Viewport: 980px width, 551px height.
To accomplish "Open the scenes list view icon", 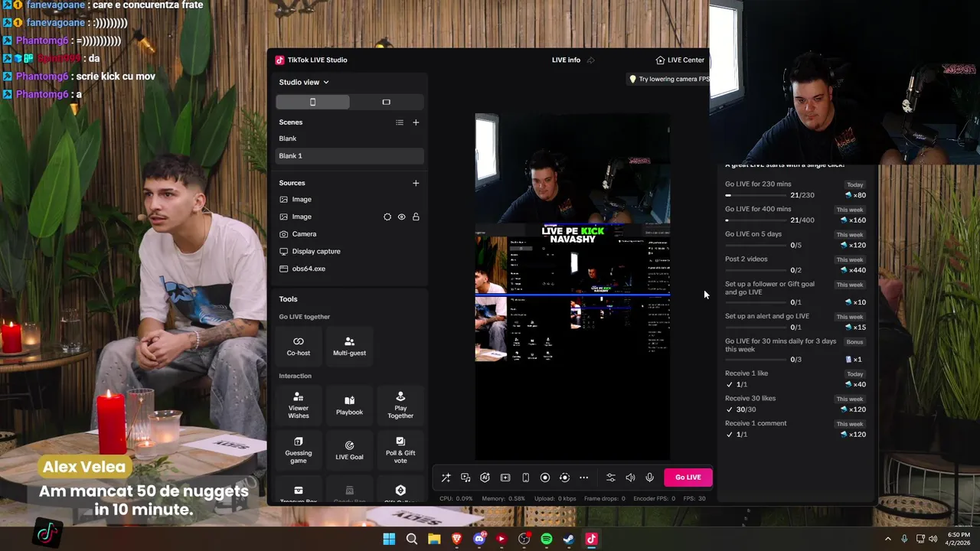I will [399, 122].
